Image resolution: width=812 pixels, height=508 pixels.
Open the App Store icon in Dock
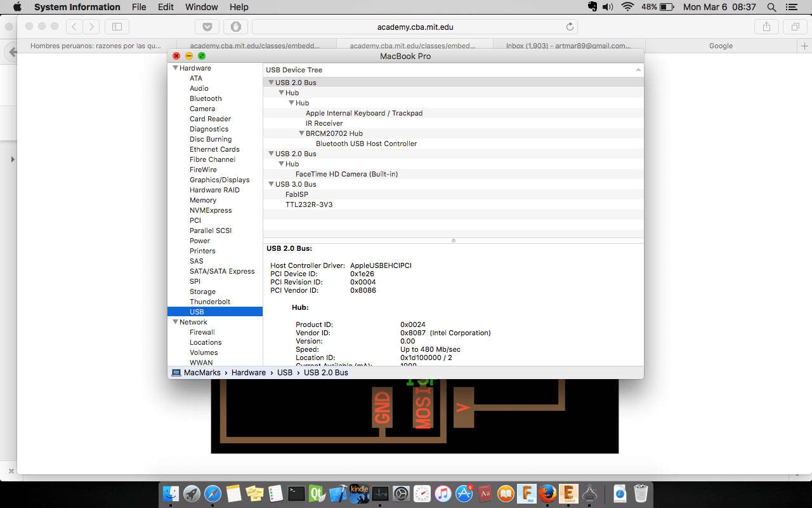click(x=464, y=494)
